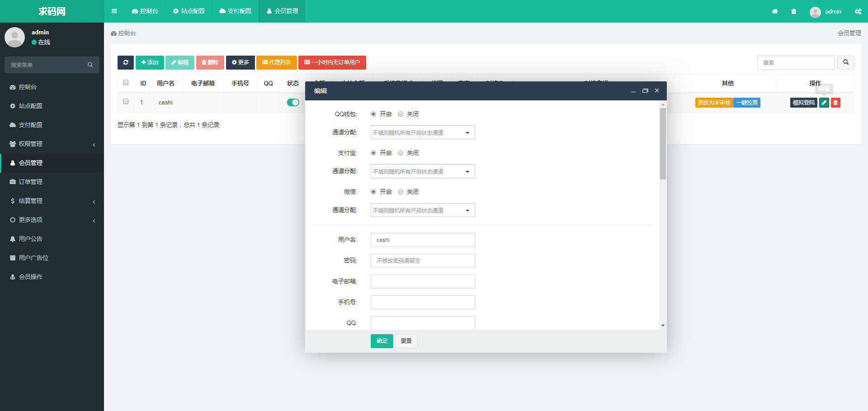Check the checkbox on the ceshi row
This screenshot has height=411, width=868.
126,102
